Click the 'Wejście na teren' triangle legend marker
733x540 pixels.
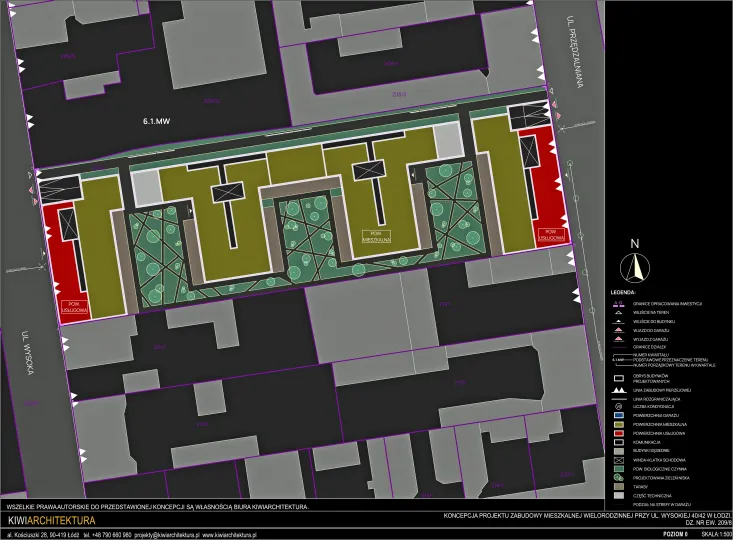coord(618,313)
